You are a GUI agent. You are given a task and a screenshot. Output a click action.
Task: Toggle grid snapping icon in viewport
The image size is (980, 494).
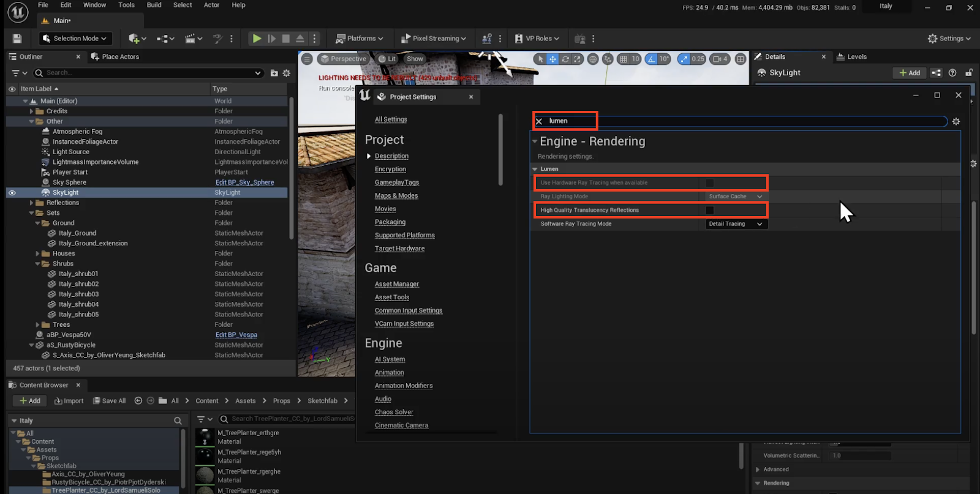click(x=623, y=59)
